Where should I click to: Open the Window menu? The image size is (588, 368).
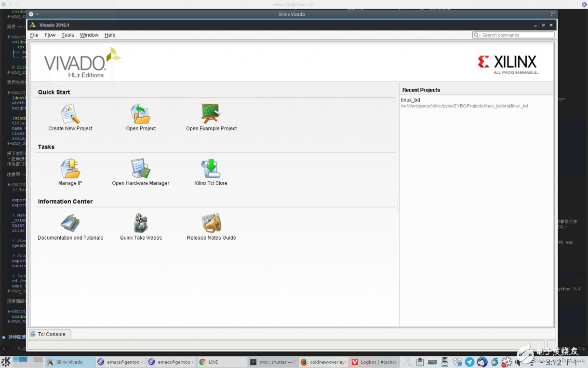(89, 35)
